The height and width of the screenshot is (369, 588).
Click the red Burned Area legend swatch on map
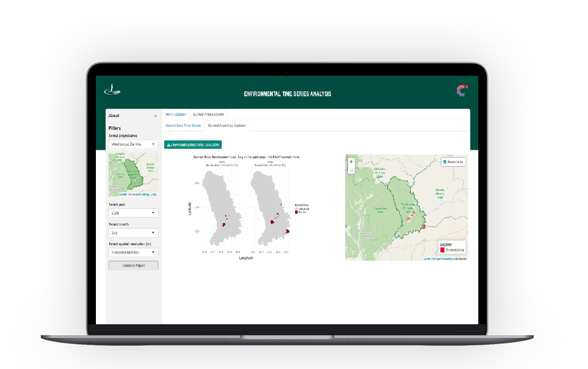pos(443,250)
